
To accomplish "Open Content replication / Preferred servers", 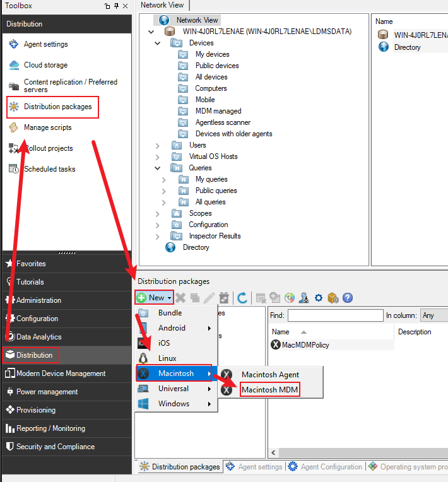I will 70,86.
